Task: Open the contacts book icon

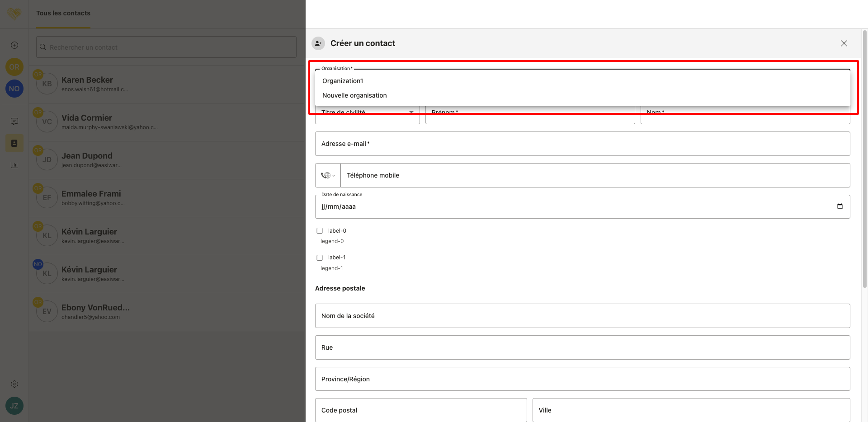Action: click(x=14, y=143)
